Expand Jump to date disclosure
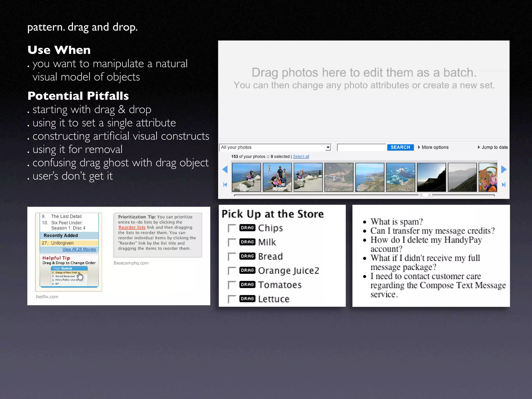The image size is (532, 399). [479, 147]
